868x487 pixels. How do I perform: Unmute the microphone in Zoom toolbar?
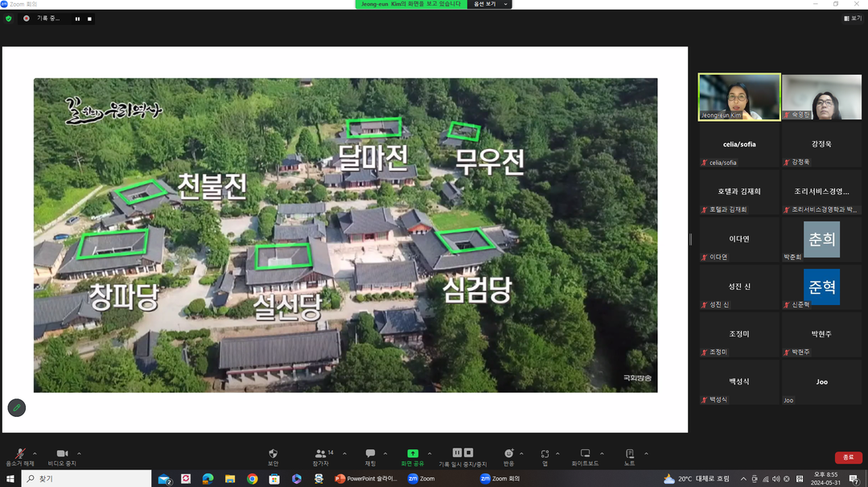click(19, 455)
